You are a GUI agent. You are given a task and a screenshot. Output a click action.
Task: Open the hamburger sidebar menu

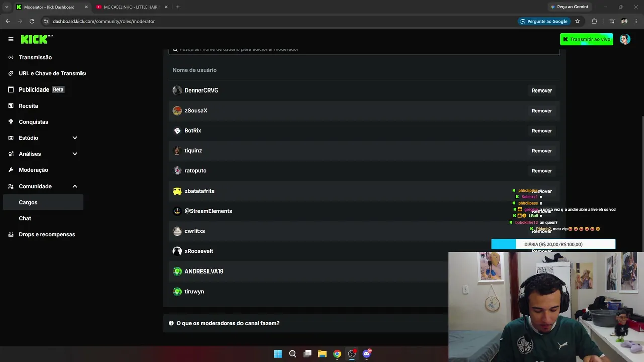pos(11,39)
